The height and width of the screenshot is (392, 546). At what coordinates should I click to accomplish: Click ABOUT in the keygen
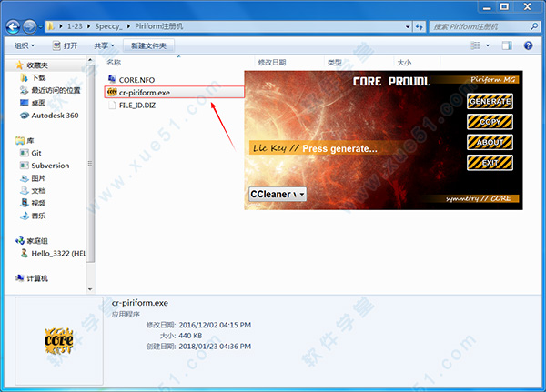[x=490, y=142]
